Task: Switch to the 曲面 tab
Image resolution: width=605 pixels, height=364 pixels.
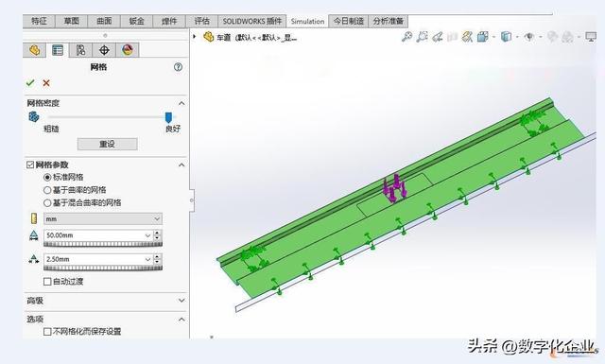Action: [x=104, y=21]
